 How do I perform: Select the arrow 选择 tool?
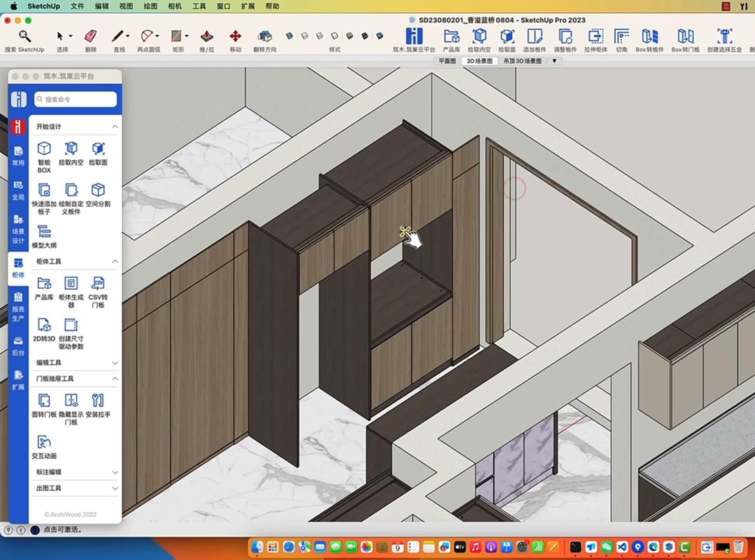pos(60,36)
